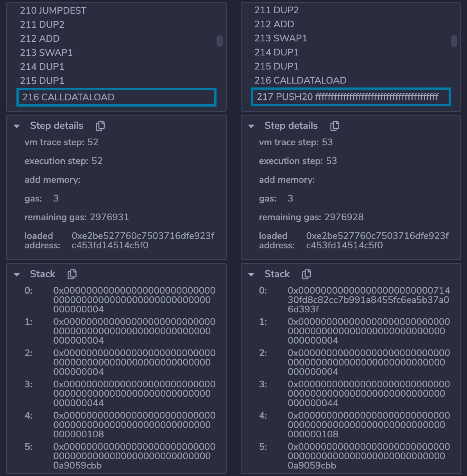
Task: Select 216 CALLDATALOAD in right opcode list
Action: [x=300, y=80]
